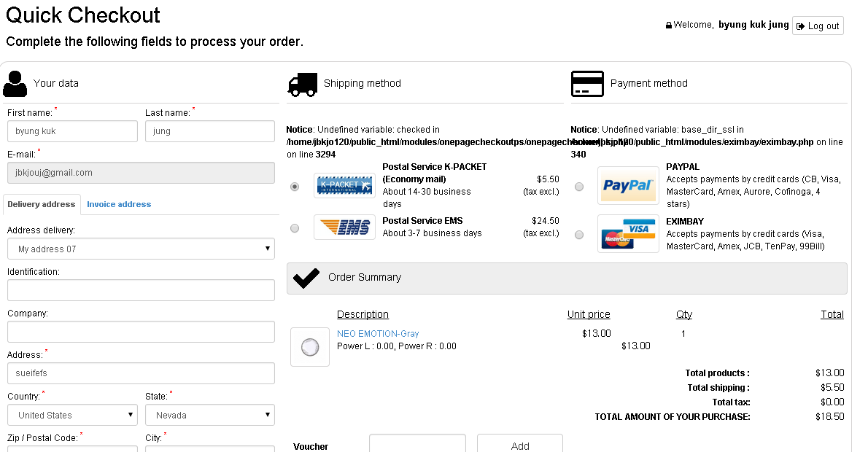Click the EMS postal service logo
The height and width of the screenshot is (452, 868).
coord(344,227)
